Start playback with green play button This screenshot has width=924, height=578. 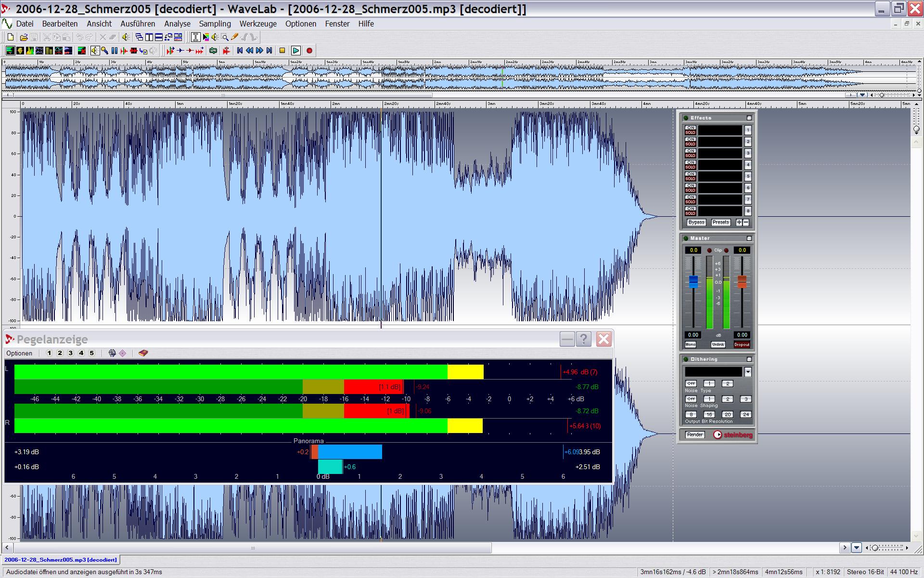(x=295, y=51)
